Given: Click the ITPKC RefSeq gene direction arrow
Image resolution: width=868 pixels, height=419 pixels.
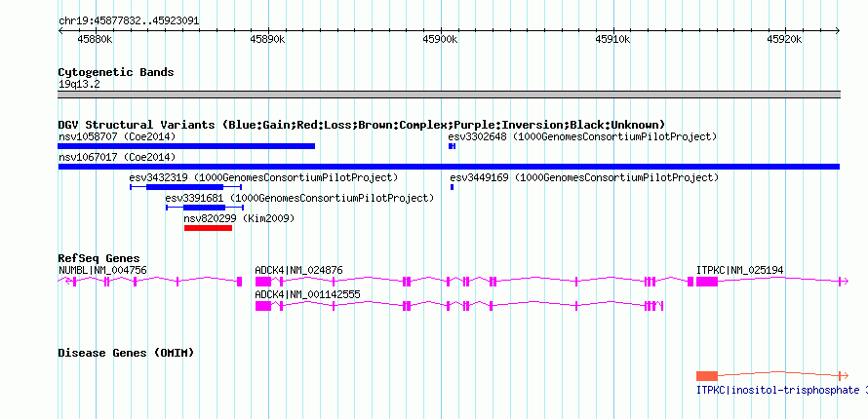Looking at the screenshot, I should tap(845, 282).
